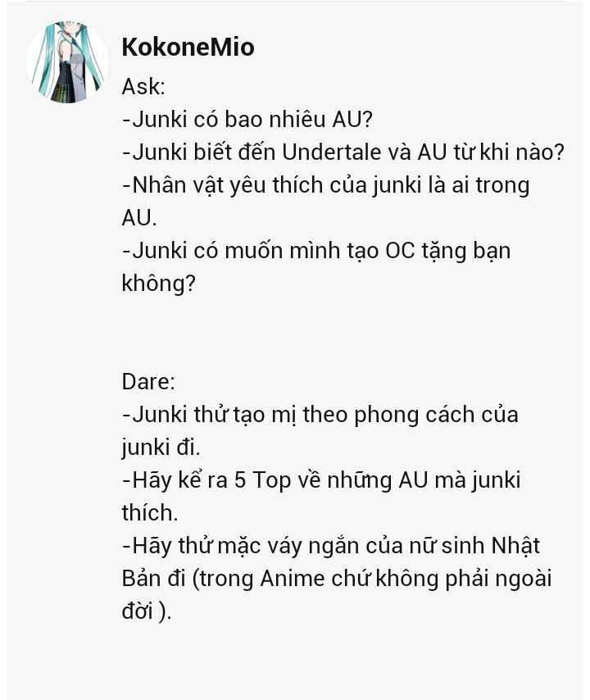Open KokoneMio's teal-haired avatar picture
Screen dimensions: 590x700
67,61
